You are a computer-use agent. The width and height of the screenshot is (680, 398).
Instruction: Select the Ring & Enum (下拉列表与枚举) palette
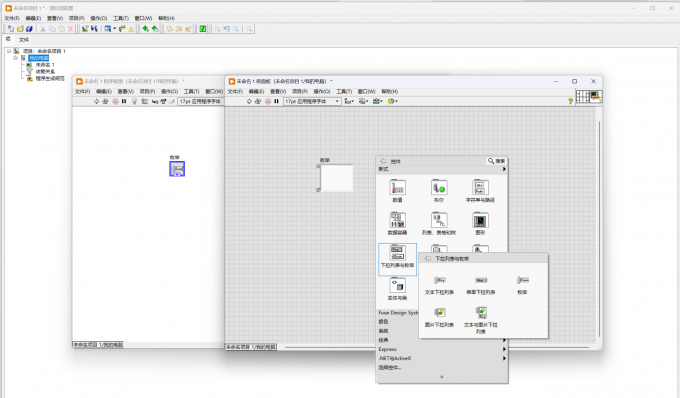[397, 259]
